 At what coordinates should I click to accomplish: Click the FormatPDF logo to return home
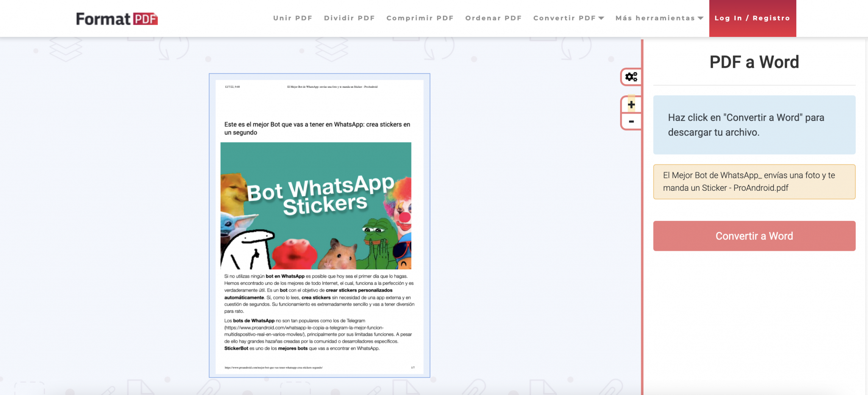pyautogui.click(x=117, y=18)
